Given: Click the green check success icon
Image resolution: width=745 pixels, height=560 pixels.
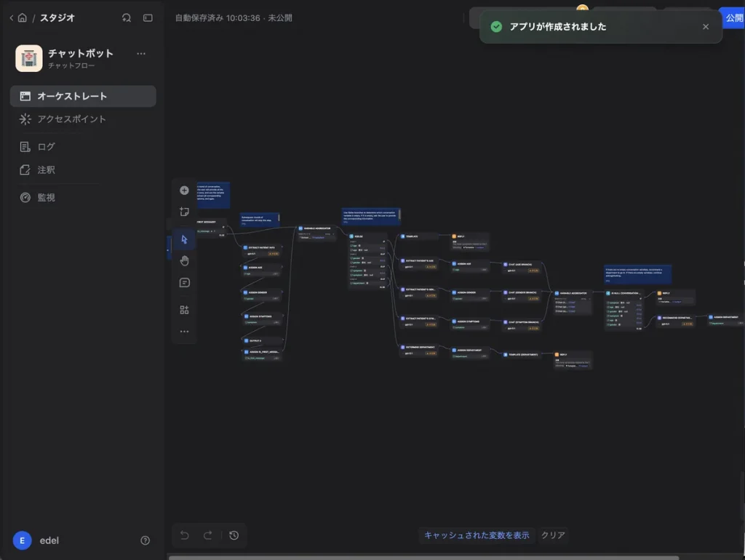Looking at the screenshot, I should coord(496,27).
